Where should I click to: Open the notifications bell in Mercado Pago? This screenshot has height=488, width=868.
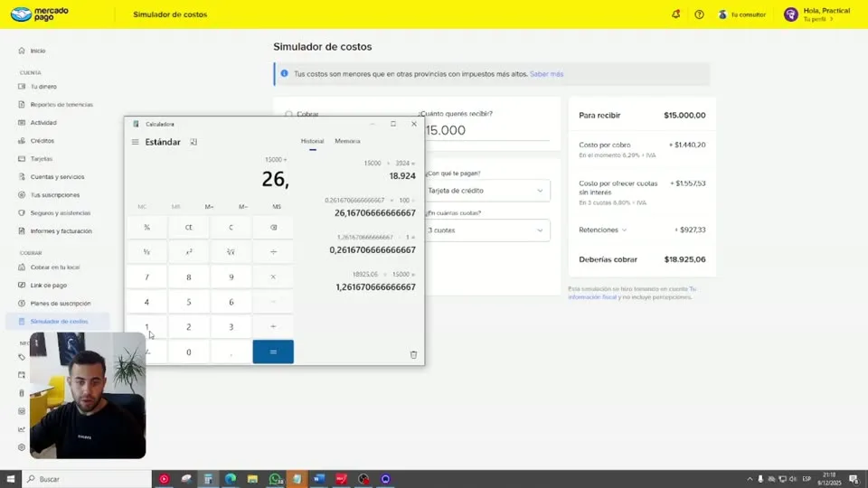[675, 14]
